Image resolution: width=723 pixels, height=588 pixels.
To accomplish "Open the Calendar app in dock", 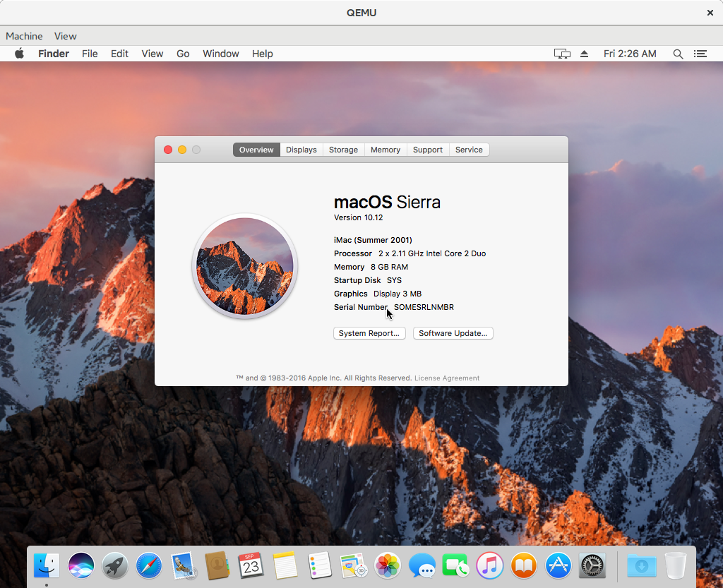I will (251, 565).
